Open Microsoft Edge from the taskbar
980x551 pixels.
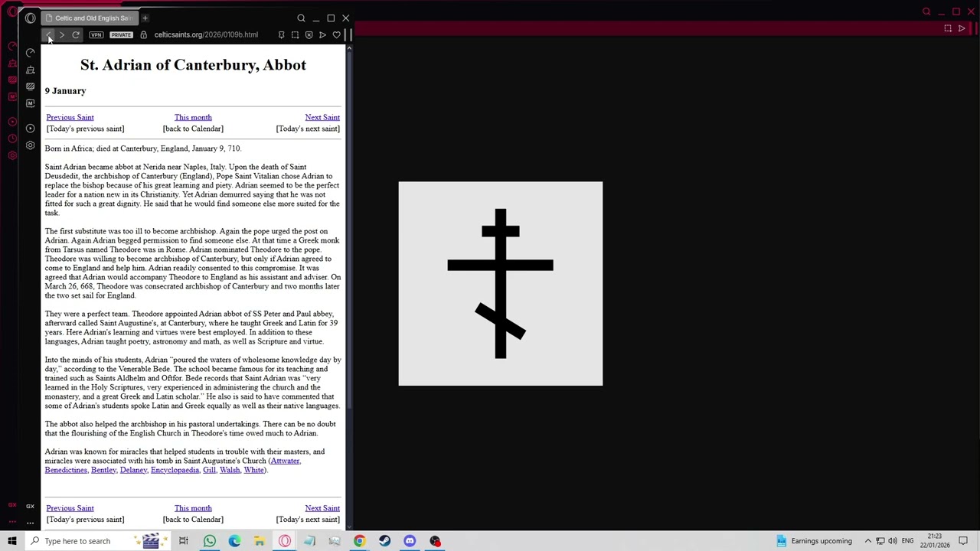pyautogui.click(x=234, y=541)
